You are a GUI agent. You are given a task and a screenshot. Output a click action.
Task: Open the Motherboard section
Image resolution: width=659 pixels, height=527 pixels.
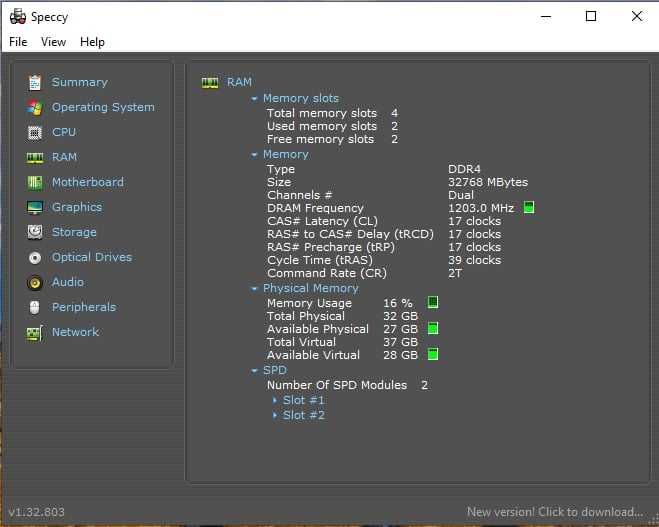pos(88,182)
